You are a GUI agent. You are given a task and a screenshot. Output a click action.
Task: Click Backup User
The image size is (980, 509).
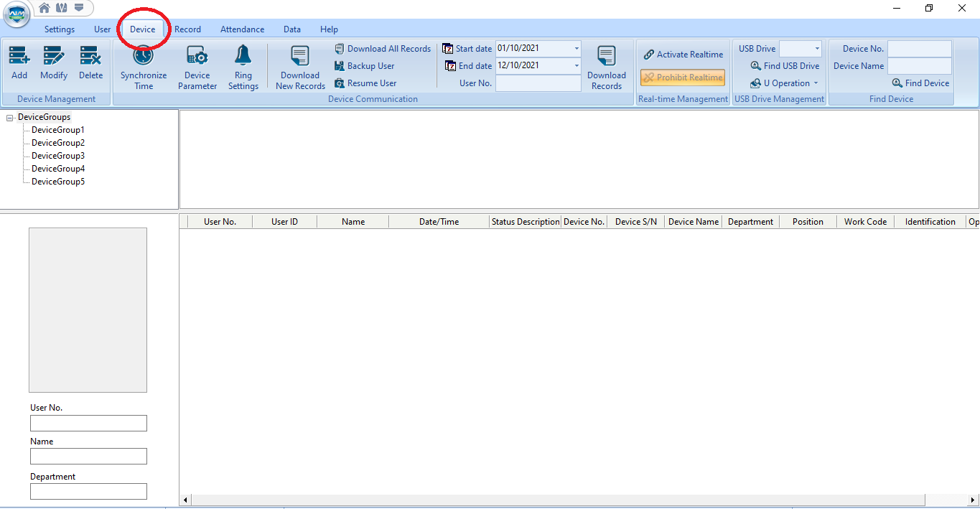pos(365,66)
